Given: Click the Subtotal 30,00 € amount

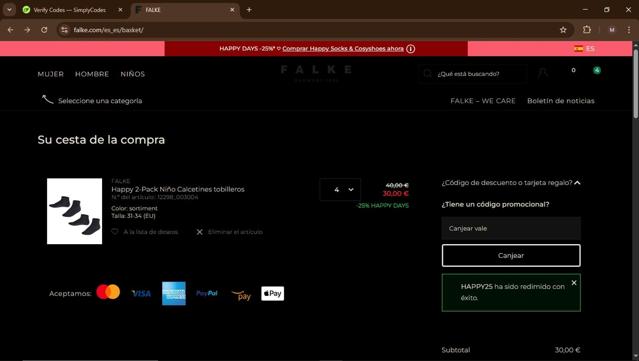Looking at the screenshot, I should (567, 350).
